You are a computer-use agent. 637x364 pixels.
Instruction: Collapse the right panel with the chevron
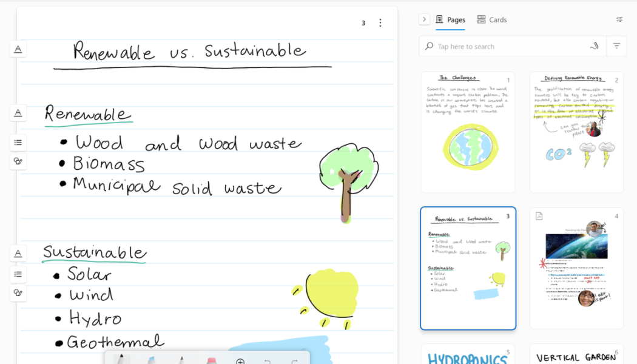point(424,19)
